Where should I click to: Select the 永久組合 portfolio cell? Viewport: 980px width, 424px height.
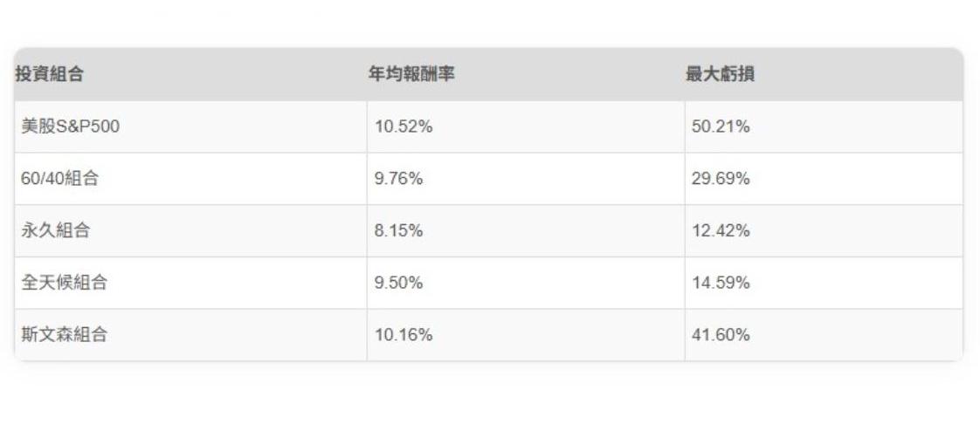(x=55, y=231)
